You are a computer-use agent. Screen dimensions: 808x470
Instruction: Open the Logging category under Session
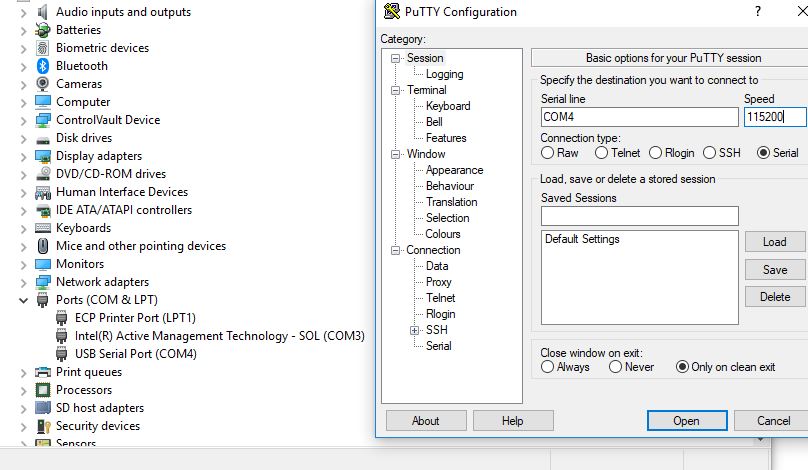(x=444, y=74)
